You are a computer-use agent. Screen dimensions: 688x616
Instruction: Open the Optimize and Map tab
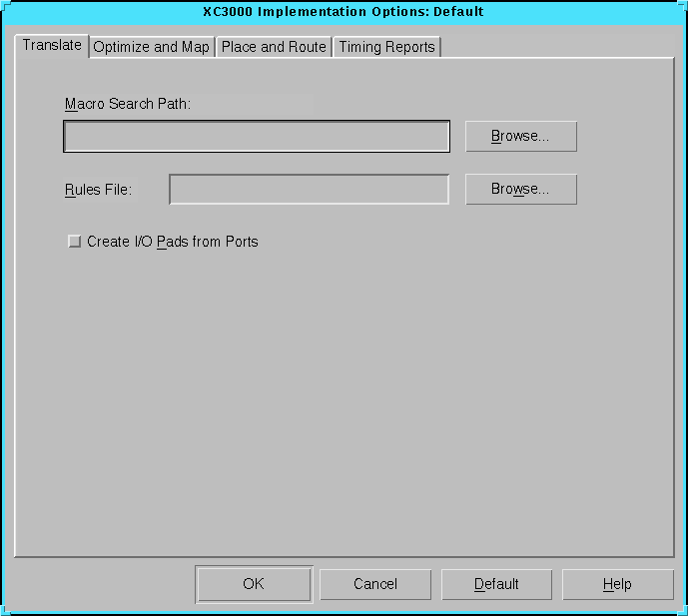152,47
